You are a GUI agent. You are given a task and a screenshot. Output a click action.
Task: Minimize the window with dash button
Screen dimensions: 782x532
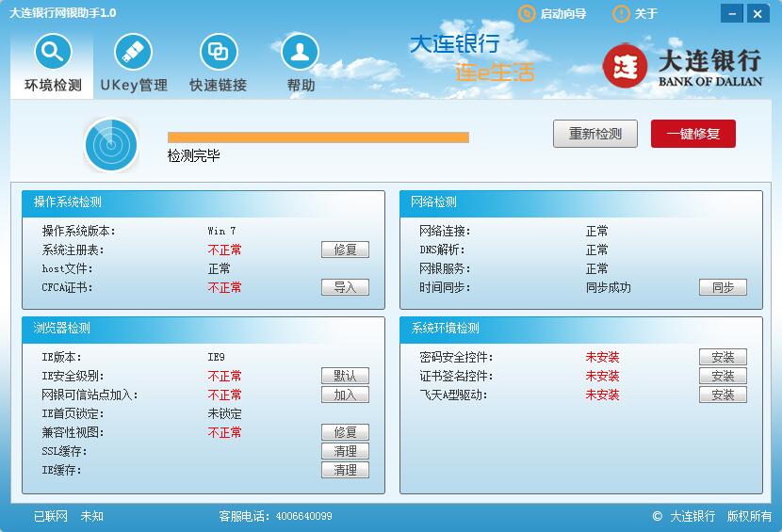[731, 13]
